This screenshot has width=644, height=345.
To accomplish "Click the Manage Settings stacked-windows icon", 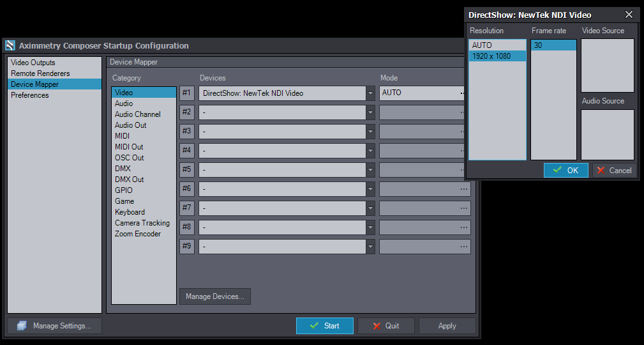I will [x=22, y=326].
